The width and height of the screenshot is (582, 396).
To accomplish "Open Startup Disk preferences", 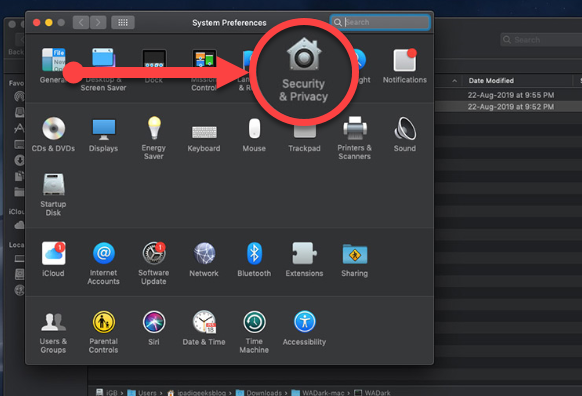I will pyautogui.click(x=53, y=194).
